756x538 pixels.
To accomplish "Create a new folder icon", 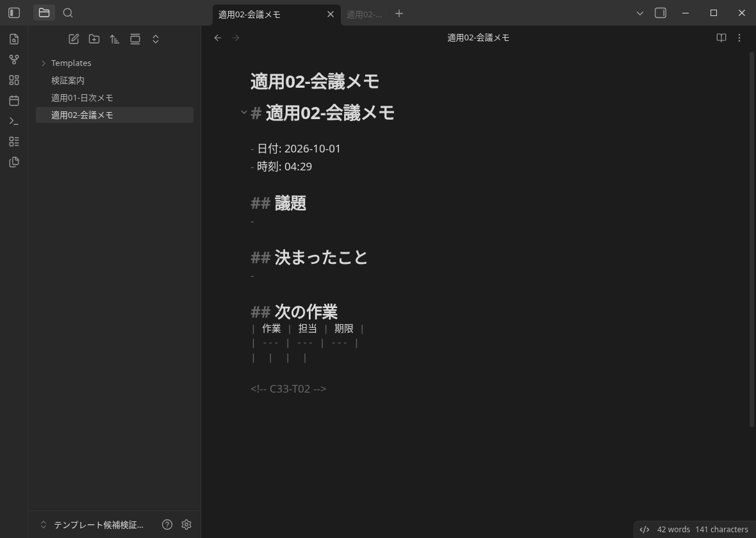I will pyautogui.click(x=94, y=39).
